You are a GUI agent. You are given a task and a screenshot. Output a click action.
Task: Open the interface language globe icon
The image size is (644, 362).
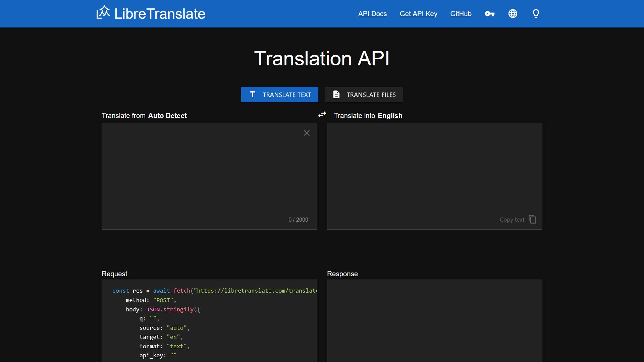click(x=513, y=14)
